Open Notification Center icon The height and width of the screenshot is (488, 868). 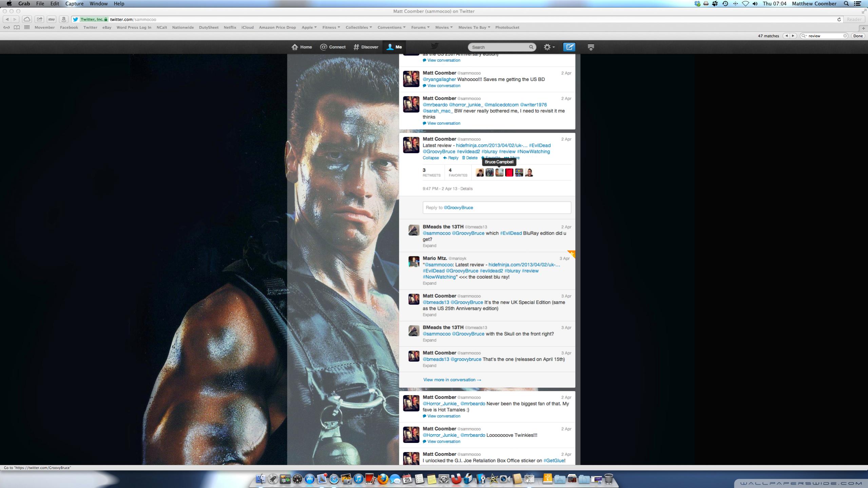point(857,4)
